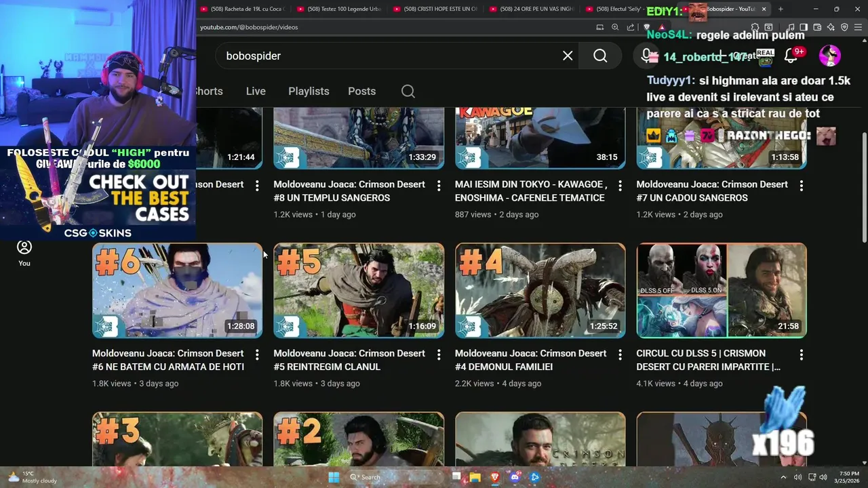This screenshot has height=488, width=868.
Task: Play Crimson Desert #5 thumbnail
Action: (359, 290)
